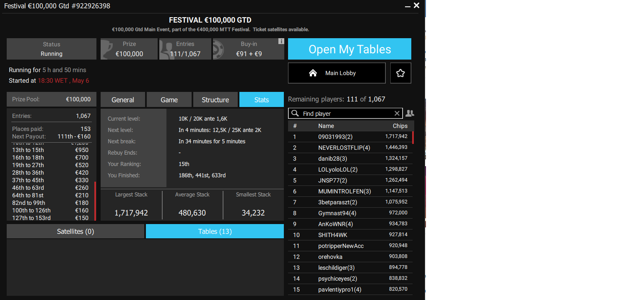
Task: Click the magnifying glass search icon
Action: 295,113
